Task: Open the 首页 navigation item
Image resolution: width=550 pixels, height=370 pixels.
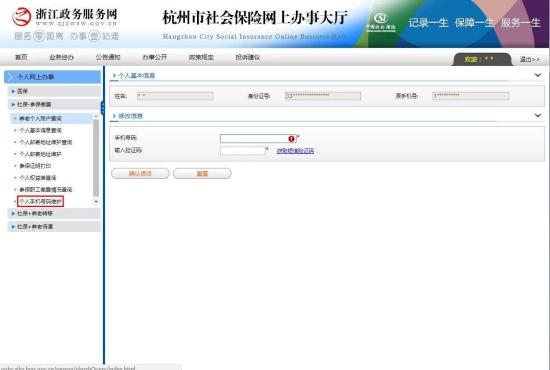Action: coord(21,57)
